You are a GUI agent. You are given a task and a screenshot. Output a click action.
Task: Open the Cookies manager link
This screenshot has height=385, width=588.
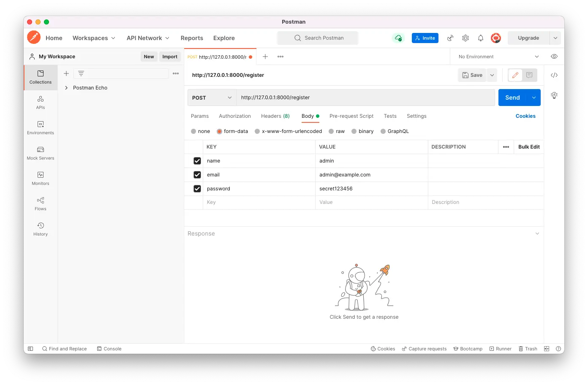pos(525,116)
